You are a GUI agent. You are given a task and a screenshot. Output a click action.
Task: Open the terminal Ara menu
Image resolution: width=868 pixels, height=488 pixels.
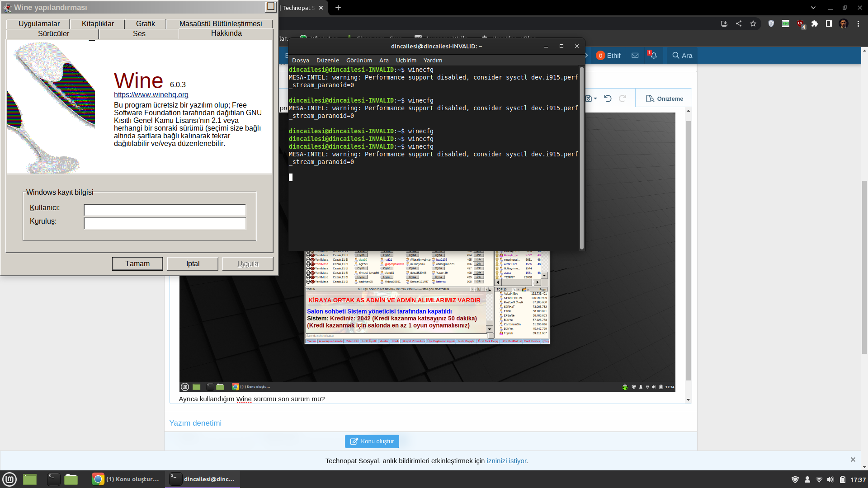coord(384,60)
